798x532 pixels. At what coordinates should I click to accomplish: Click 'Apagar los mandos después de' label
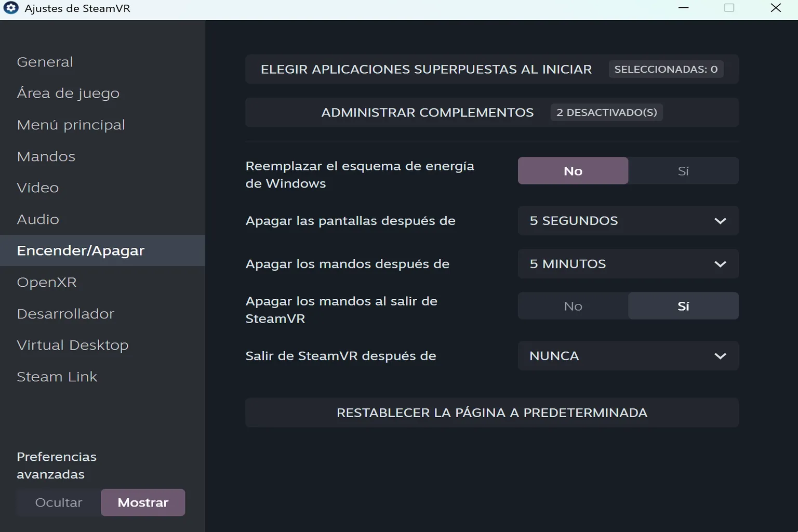pyautogui.click(x=347, y=264)
